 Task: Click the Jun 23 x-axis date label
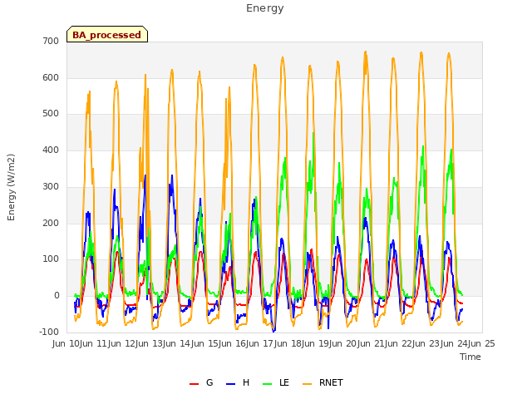click(427, 343)
